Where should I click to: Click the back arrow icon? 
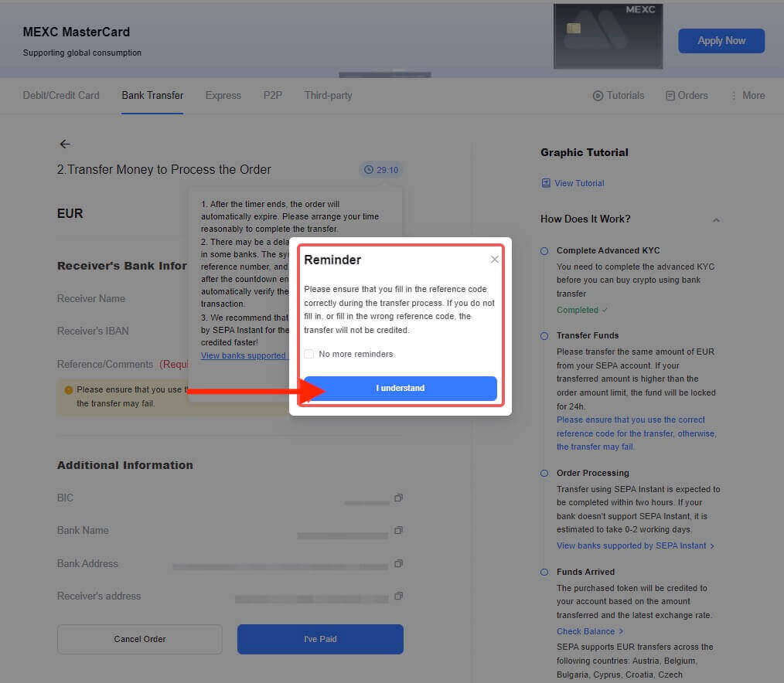(x=65, y=144)
